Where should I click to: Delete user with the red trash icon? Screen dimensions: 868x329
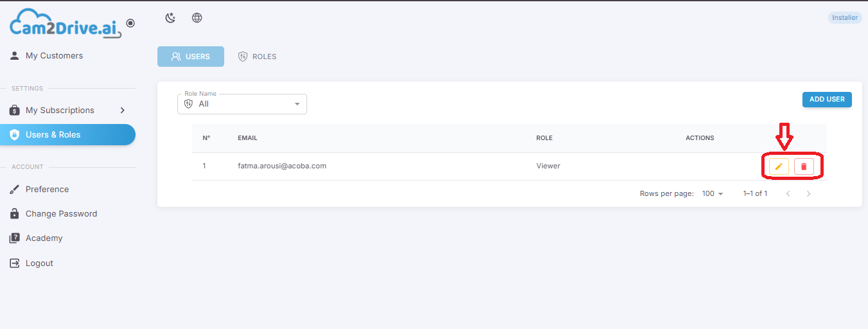tap(804, 166)
